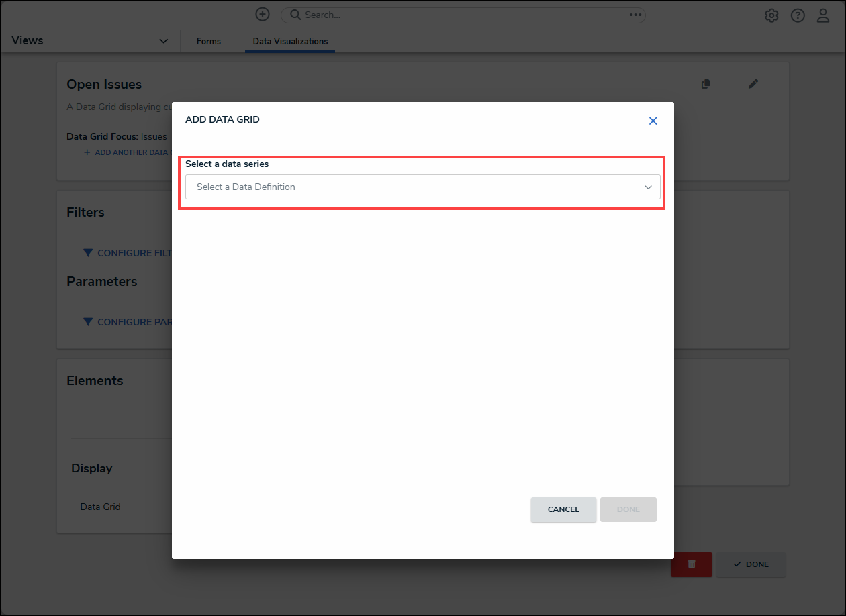Click the Done button inside the dialog
846x616 pixels.
point(628,509)
